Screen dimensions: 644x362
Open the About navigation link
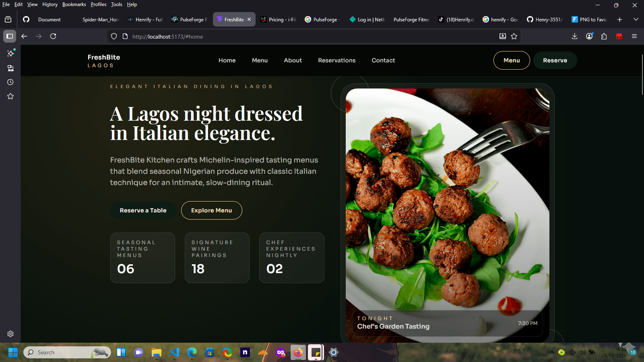[x=293, y=60]
